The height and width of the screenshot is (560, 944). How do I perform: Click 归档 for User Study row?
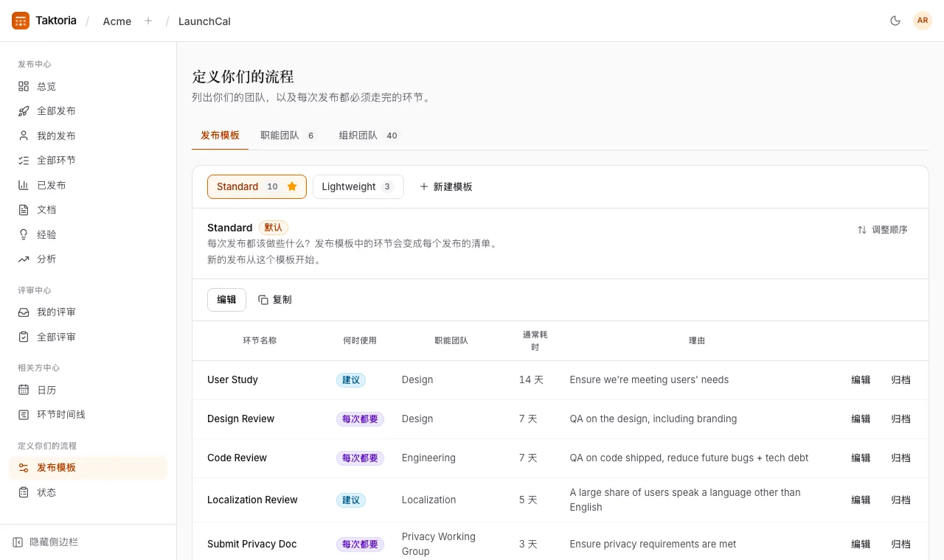point(900,379)
